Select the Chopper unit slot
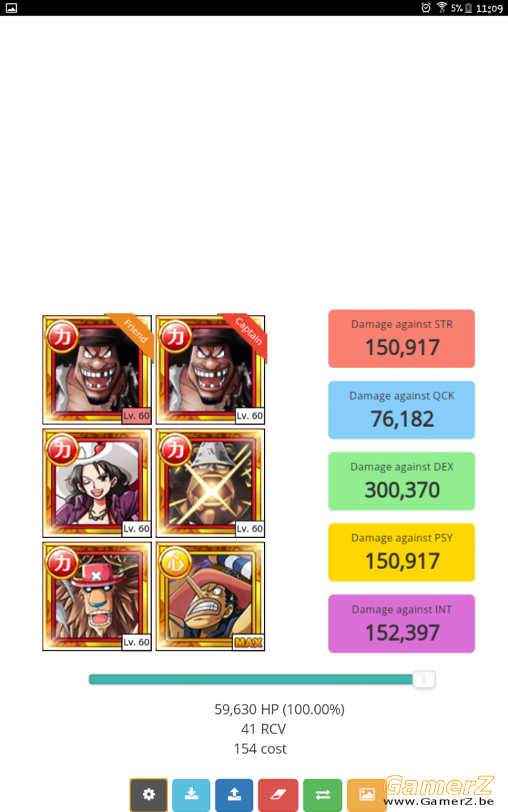508x812 pixels. click(97, 596)
